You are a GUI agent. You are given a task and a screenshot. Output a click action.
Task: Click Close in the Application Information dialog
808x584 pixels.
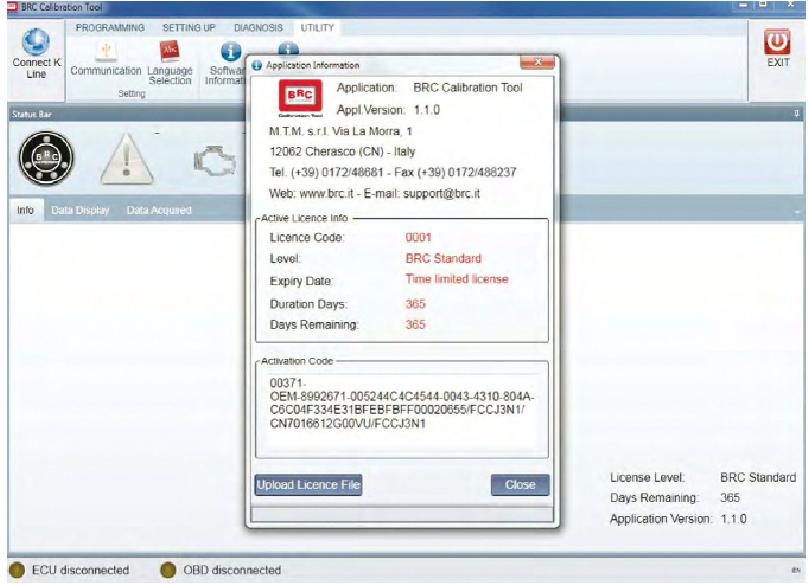click(x=520, y=485)
